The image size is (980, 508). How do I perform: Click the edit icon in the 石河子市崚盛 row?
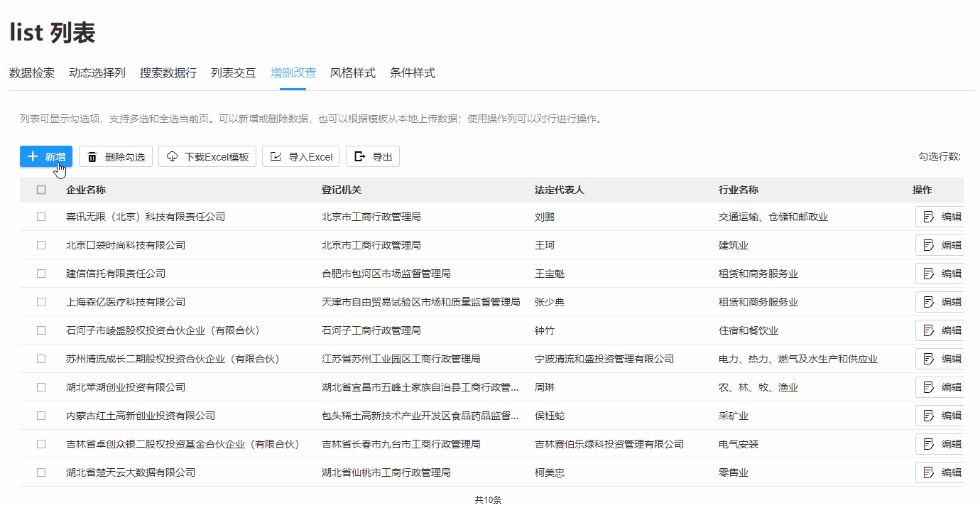tap(927, 330)
